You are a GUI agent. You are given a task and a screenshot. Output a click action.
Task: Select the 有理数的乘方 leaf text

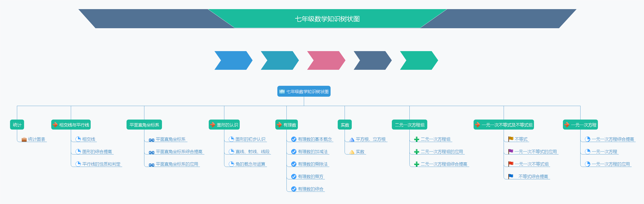[311, 177]
